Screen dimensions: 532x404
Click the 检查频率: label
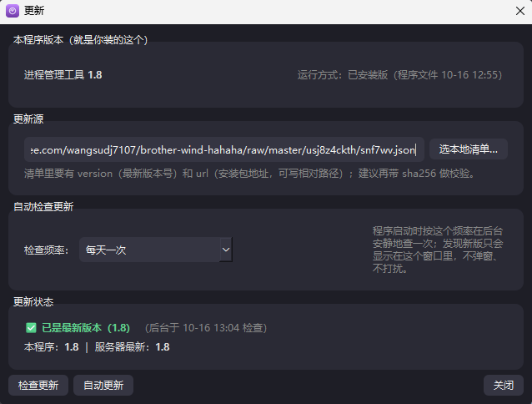point(47,250)
